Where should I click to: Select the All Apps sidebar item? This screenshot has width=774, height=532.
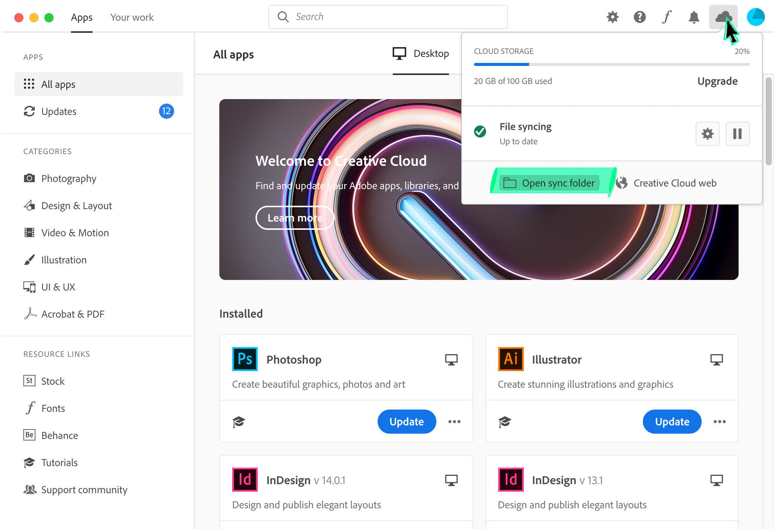coord(97,84)
